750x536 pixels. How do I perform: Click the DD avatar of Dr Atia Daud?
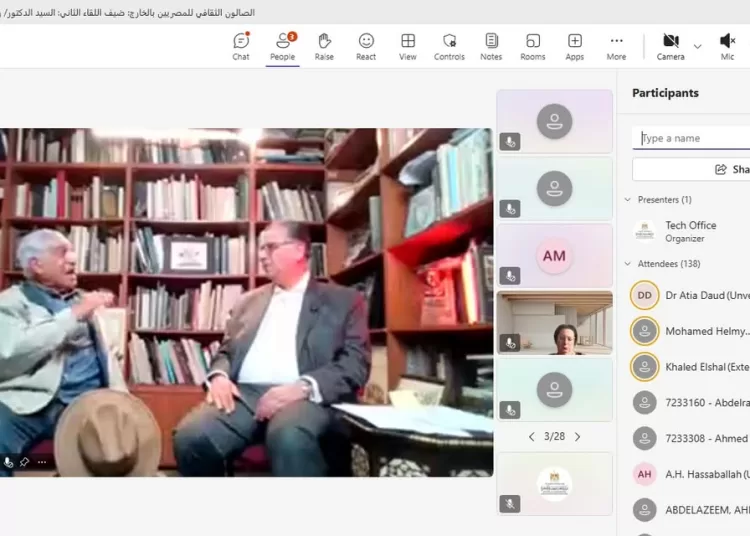tap(644, 295)
